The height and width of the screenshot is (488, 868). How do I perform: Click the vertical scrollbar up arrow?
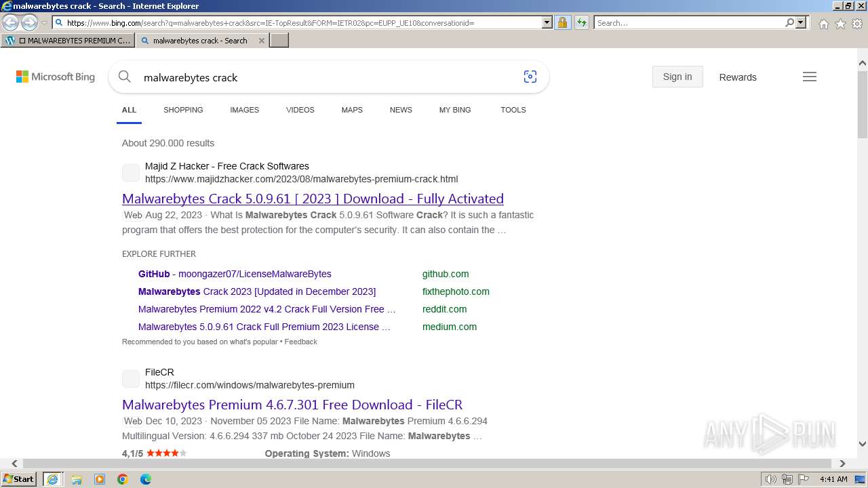[x=862, y=64]
